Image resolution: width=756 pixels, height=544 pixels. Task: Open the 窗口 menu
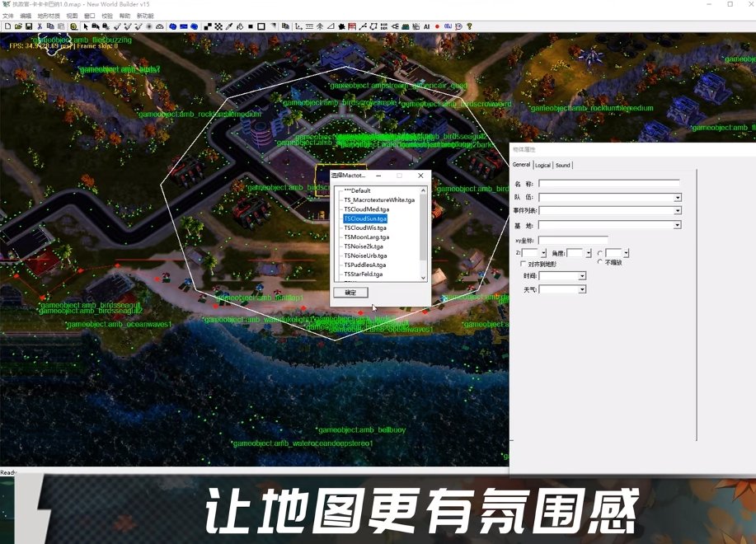coord(90,16)
